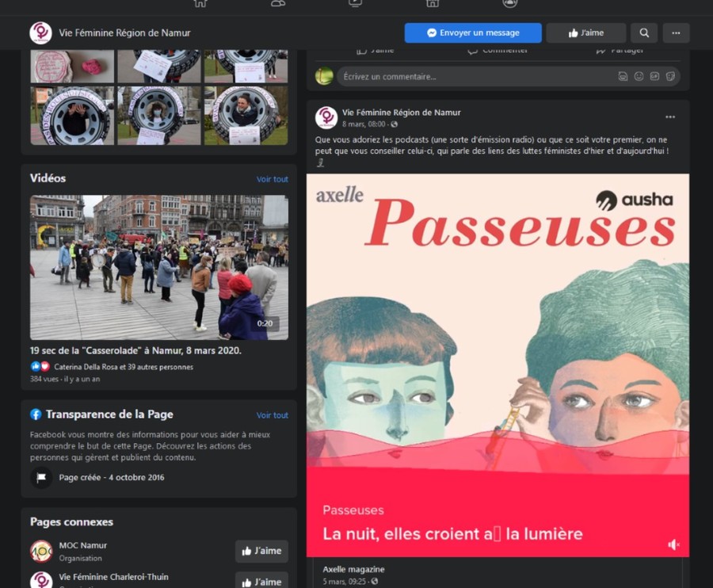Click the 384 vues video stats text
Image resolution: width=713 pixels, height=588 pixels.
click(65, 379)
